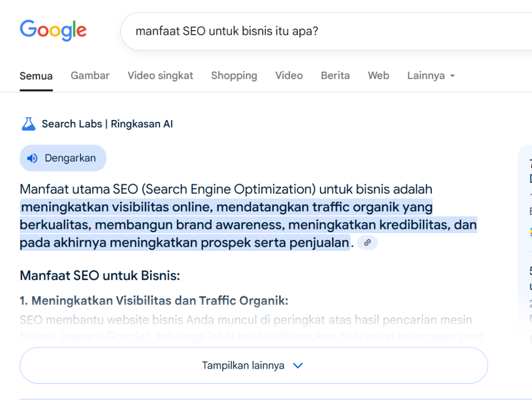Expand the Lainnya dropdown

point(431,75)
